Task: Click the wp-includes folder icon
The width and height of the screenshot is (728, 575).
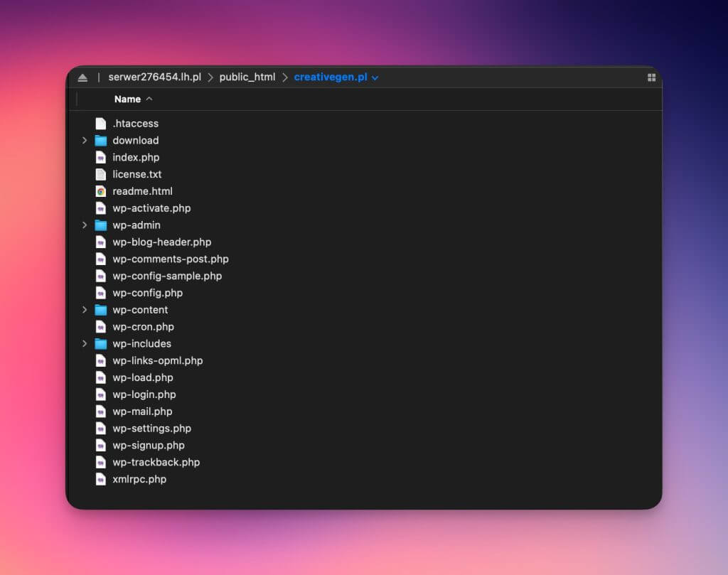Action: pos(101,344)
